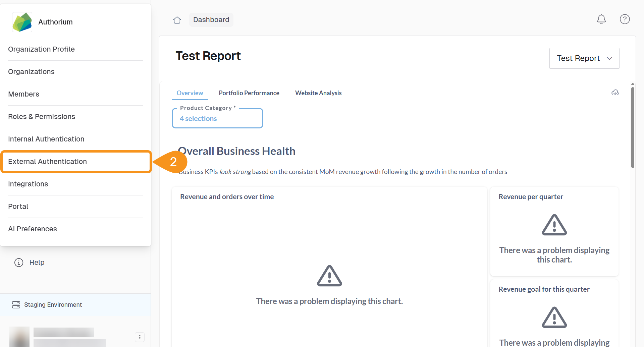This screenshot has height=347, width=644.
Task: Expand the Test Report dropdown
Action: pyautogui.click(x=584, y=58)
